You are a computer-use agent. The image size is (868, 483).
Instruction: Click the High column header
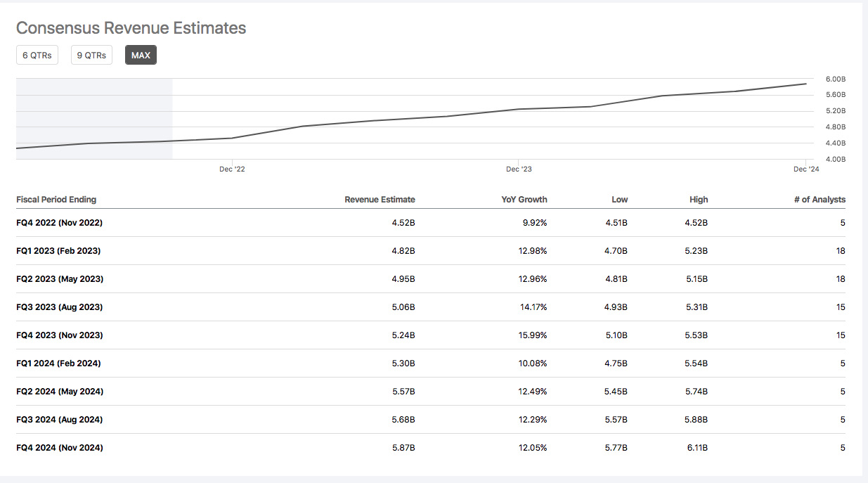pyautogui.click(x=699, y=200)
